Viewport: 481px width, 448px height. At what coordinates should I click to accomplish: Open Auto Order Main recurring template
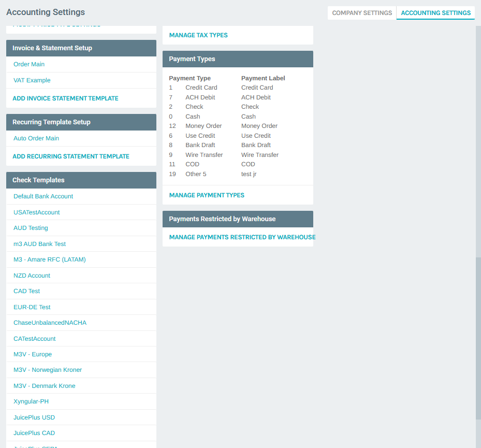[36, 138]
